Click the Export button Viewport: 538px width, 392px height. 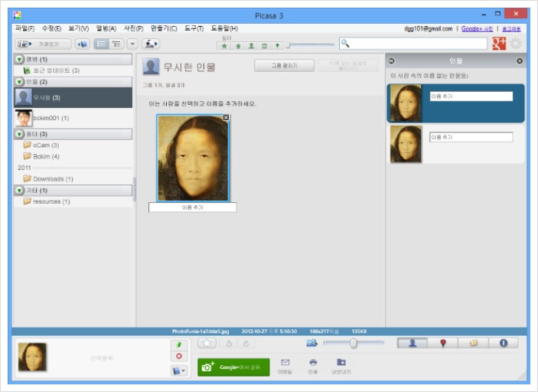click(x=341, y=367)
